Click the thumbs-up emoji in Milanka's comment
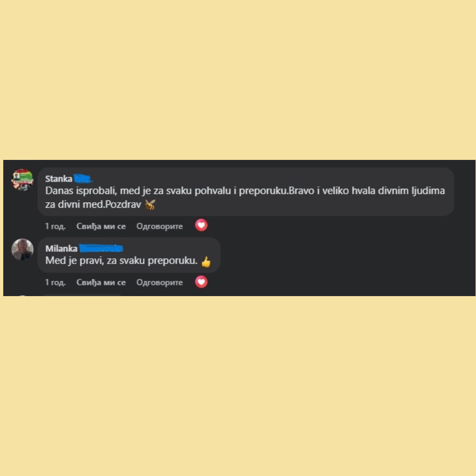Image resolution: width=476 pixels, height=476 pixels. [206, 261]
